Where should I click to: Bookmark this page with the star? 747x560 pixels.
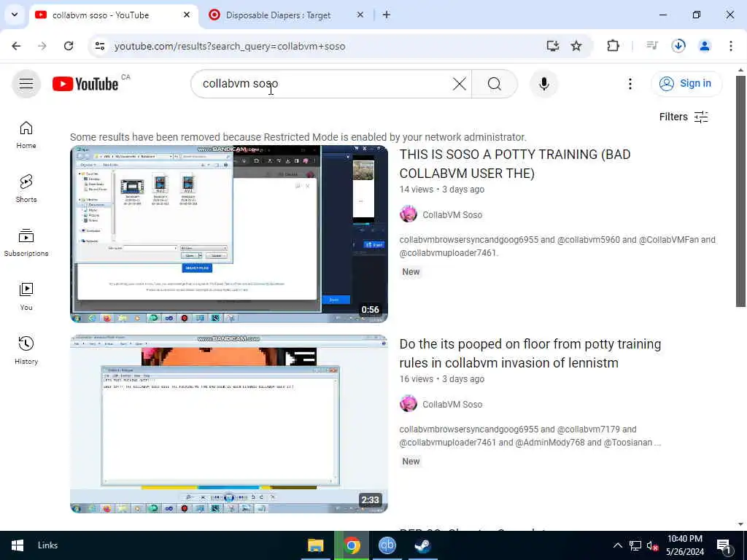coord(576,46)
